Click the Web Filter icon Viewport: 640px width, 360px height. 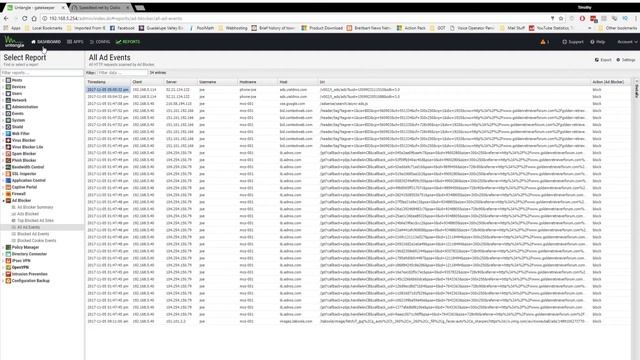tap(8, 133)
